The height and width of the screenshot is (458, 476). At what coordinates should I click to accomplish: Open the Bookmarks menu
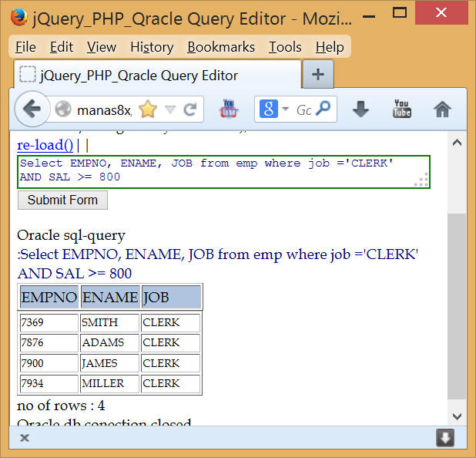(220, 47)
